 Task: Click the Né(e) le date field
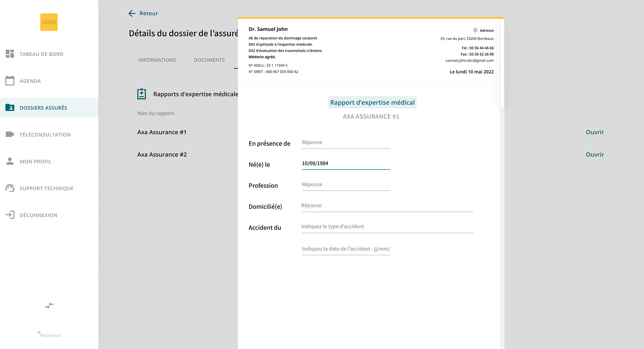pos(346,164)
